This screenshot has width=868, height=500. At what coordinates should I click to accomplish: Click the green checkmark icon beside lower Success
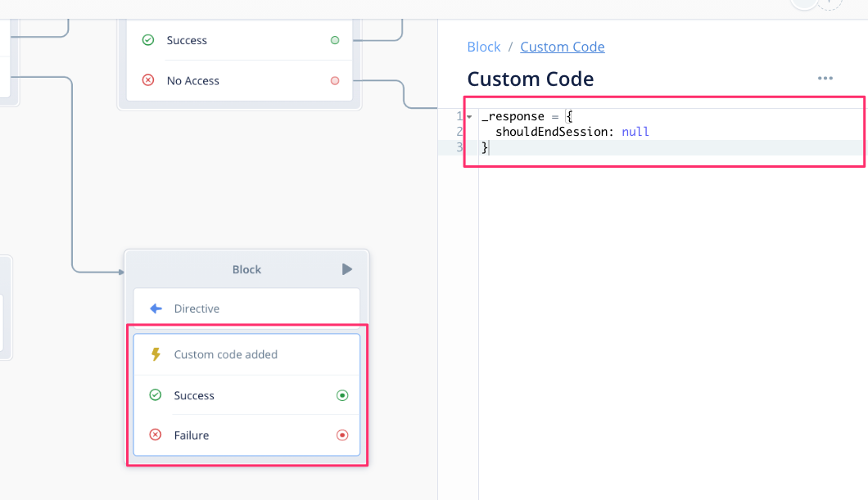pyautogui.click(x=156, y=395)
